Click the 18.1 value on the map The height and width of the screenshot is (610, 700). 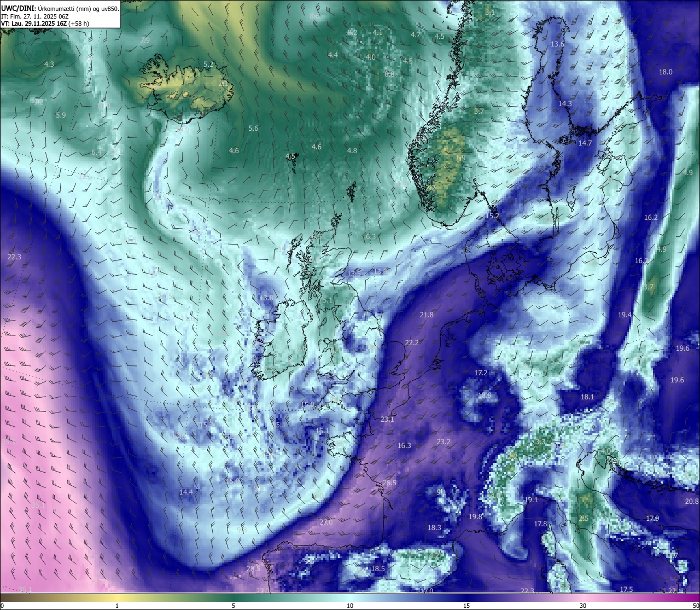[587, 397]
